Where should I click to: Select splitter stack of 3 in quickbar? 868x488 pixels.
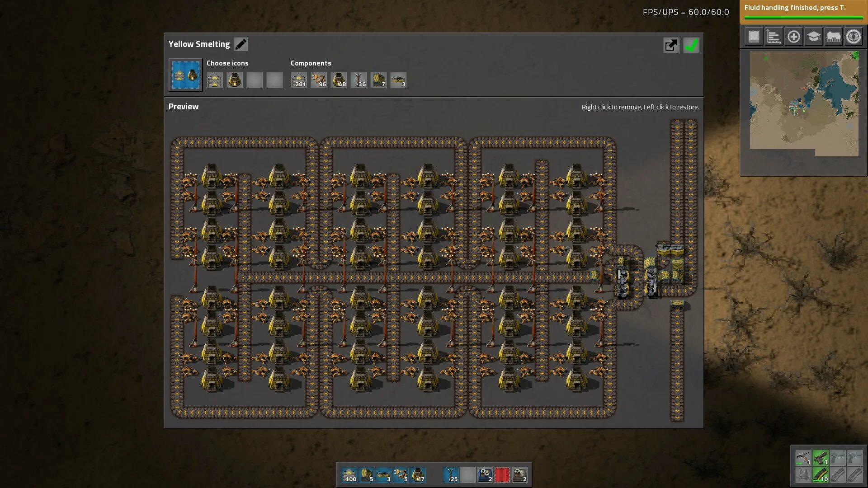(x=383, y=475)
